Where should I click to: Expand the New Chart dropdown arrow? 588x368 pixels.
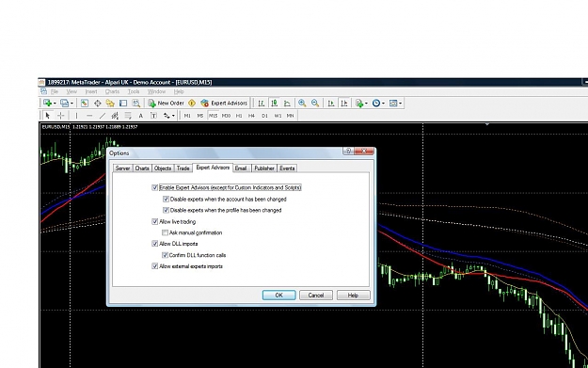coord(55,104)
